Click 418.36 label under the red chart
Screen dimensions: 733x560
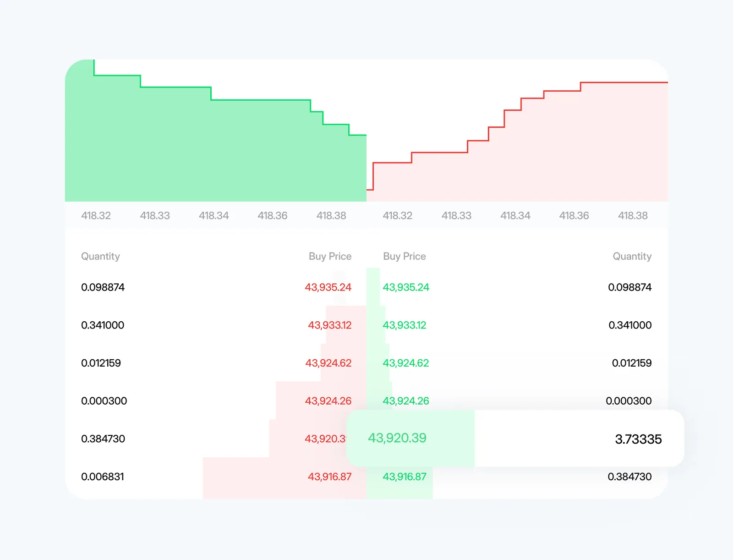pyautogui.click(x=574, y=215)
